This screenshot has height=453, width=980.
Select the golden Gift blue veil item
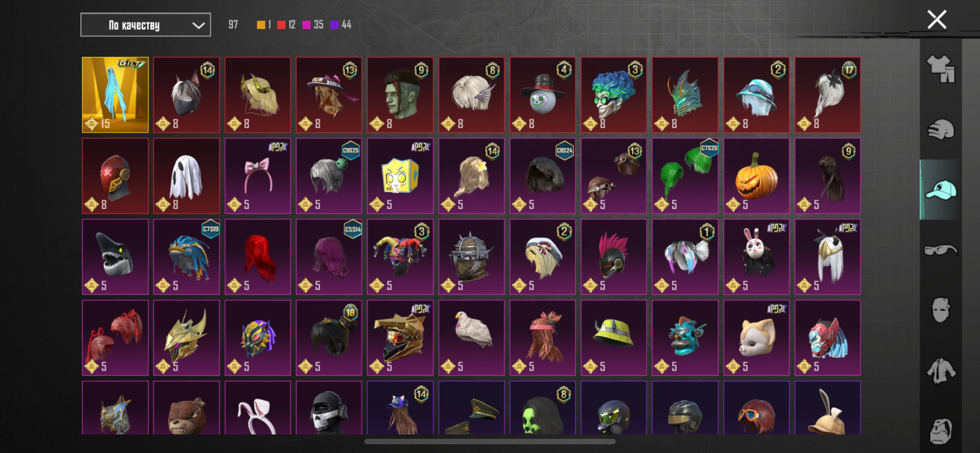tap(115, 95)
